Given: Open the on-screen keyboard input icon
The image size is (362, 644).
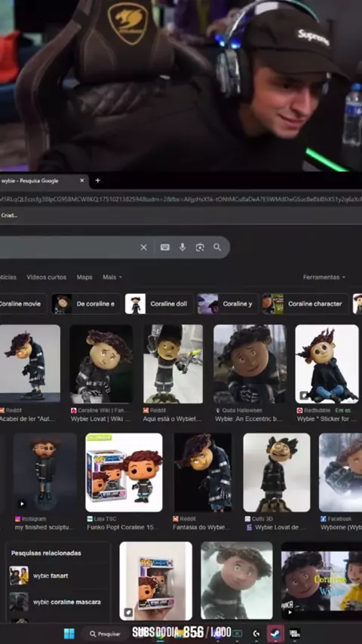Looking at the screenshot, I should point(164,247).
